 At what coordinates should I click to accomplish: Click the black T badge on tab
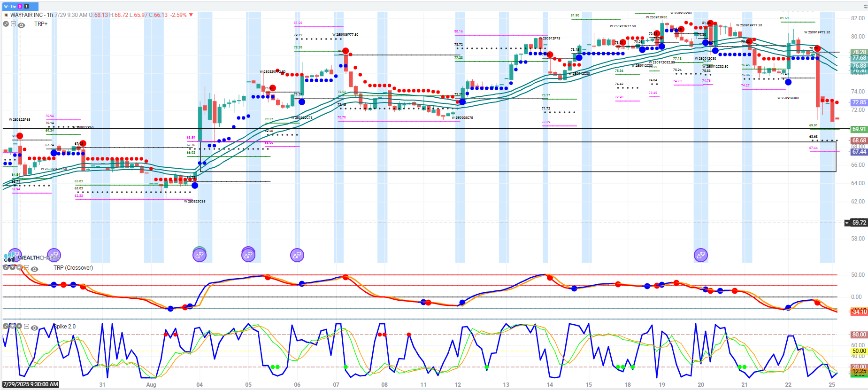(26, 7)
